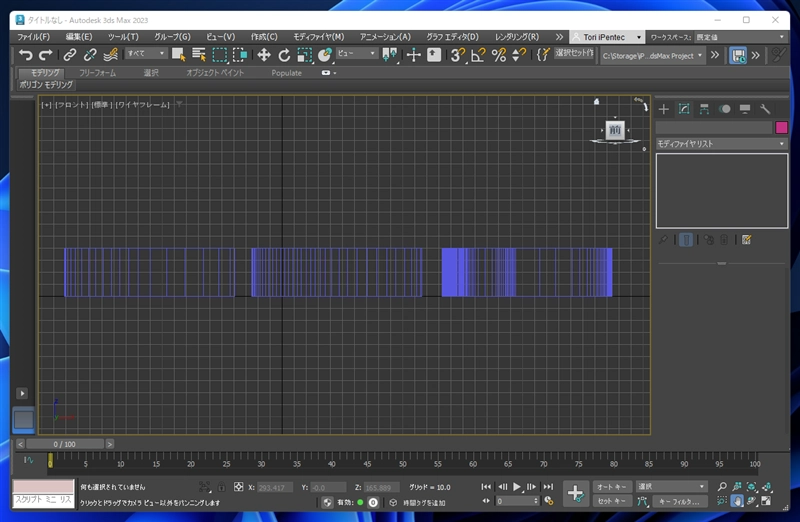The width and height of the screenshot is (800, 522).
Task: Go to the start frame
Action: point(486,487)
